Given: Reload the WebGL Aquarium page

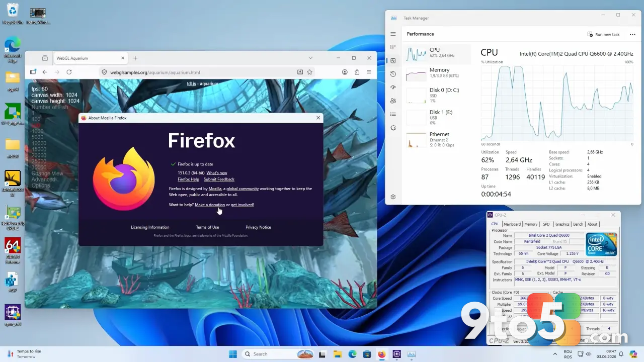Looking at the screenshot, I should coord(69,72).
